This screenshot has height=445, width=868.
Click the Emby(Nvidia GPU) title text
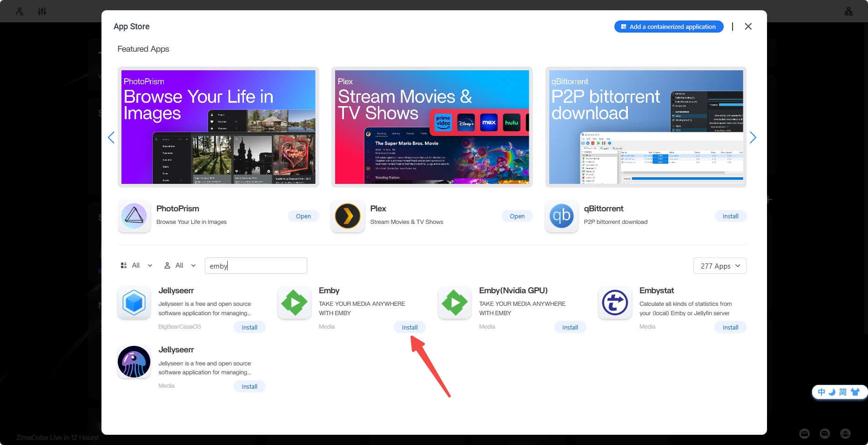click(x=513, y=290)
